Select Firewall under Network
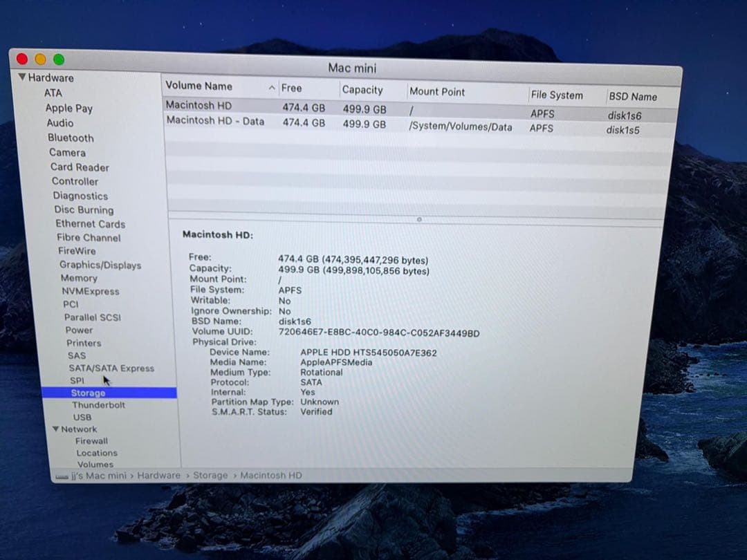The image size is (747, 560). [91, 440]
